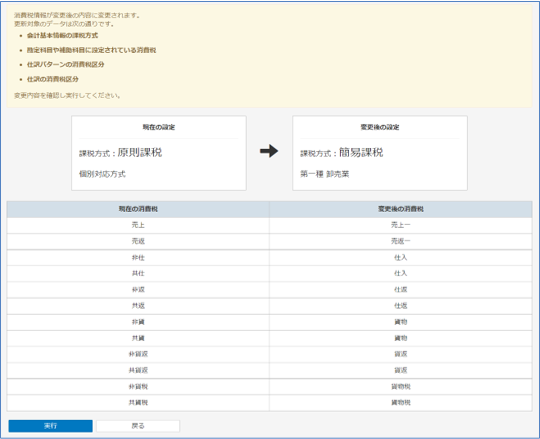This screenshot has width=540, height=439.
Task: Click the 戻る button
Action: pos(138,426)
